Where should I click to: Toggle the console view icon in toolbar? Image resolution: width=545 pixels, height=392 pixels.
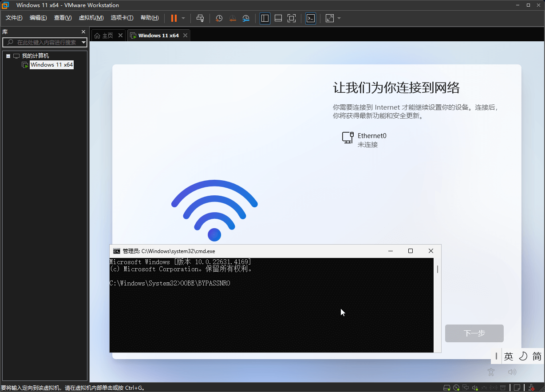point(311,18)
